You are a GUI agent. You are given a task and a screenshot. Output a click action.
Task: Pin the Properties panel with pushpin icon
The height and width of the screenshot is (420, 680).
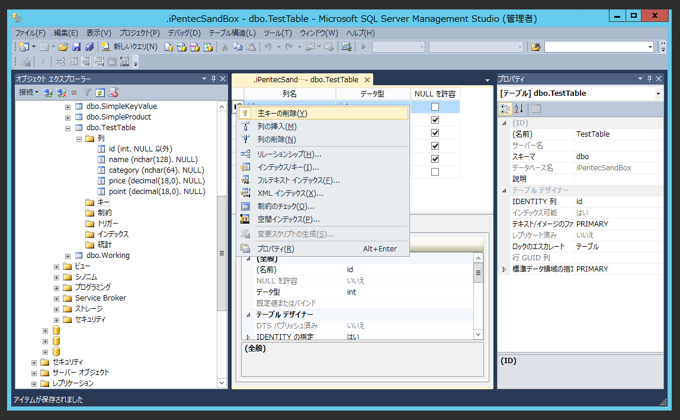[x=649, y=79]
